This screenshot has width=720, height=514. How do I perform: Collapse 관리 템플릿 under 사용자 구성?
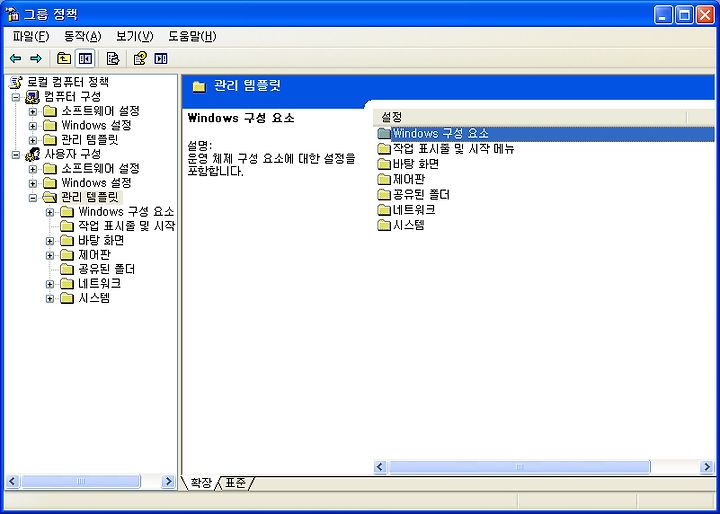[33, 198]
